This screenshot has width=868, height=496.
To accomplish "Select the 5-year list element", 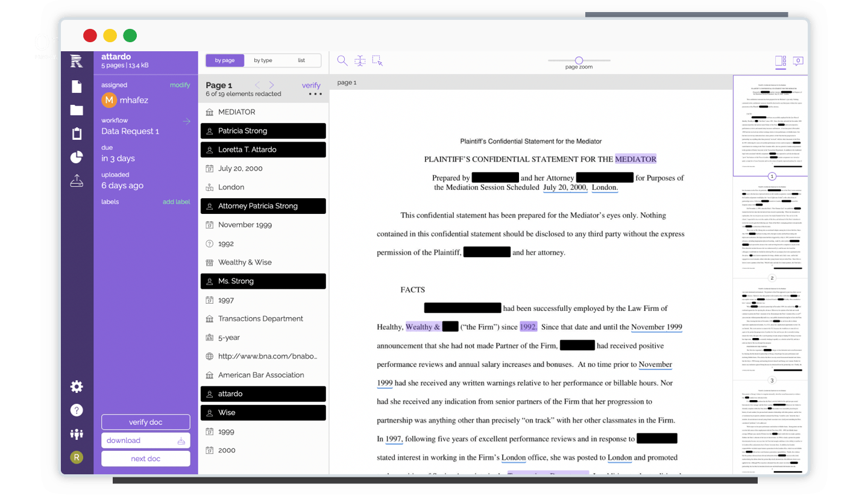I will pyautogui.click(x=263, y=337).
